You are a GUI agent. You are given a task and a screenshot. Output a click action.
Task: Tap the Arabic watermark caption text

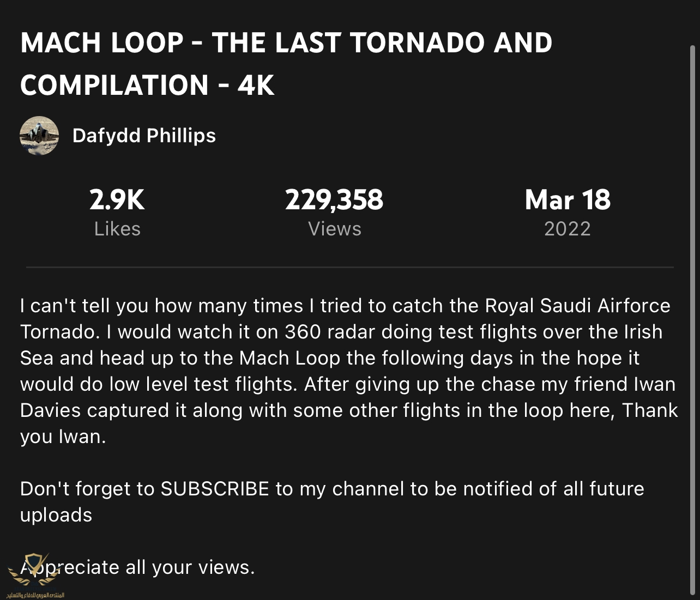click(x=35, y=595)
